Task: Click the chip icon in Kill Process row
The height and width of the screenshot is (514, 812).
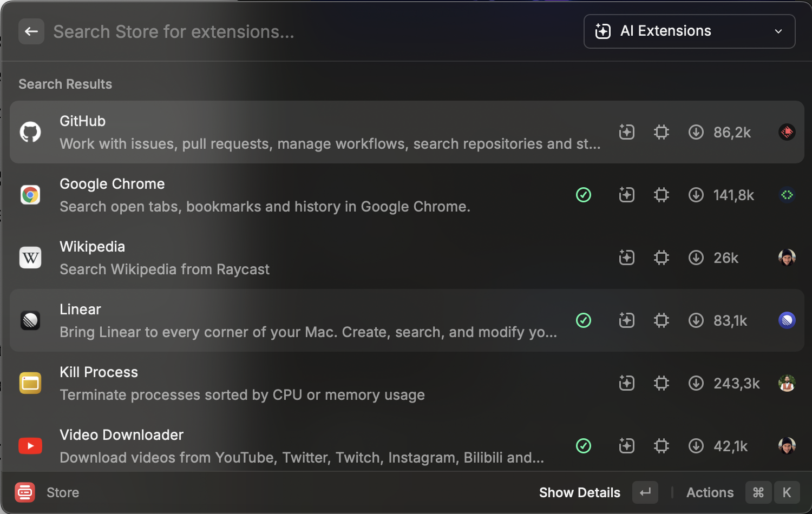Action: coord(662,383)
